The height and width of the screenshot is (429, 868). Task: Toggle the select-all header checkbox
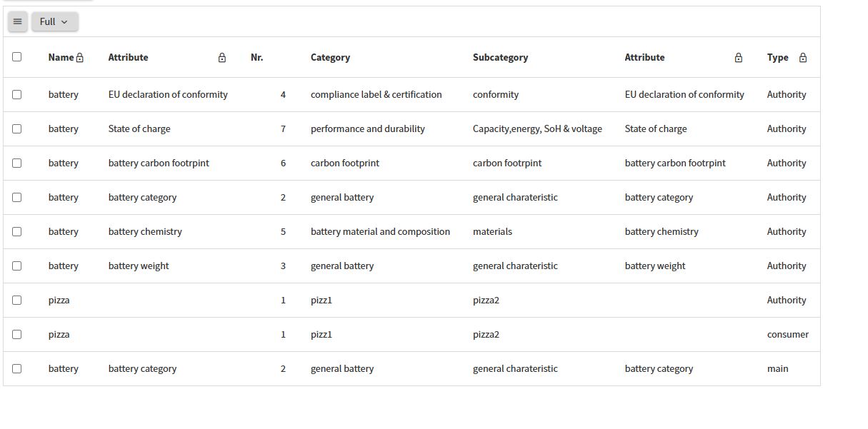pyautogui.click(x=17, y=57)
